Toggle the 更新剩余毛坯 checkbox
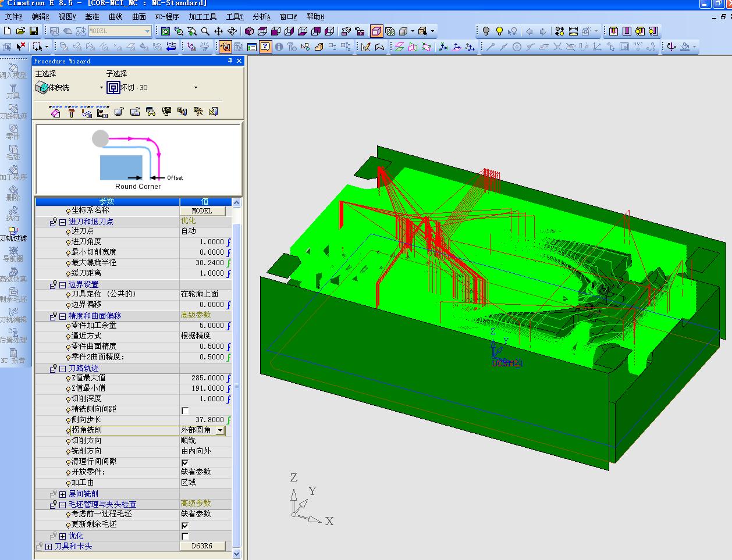732x560 pixels. pos(185,525)
